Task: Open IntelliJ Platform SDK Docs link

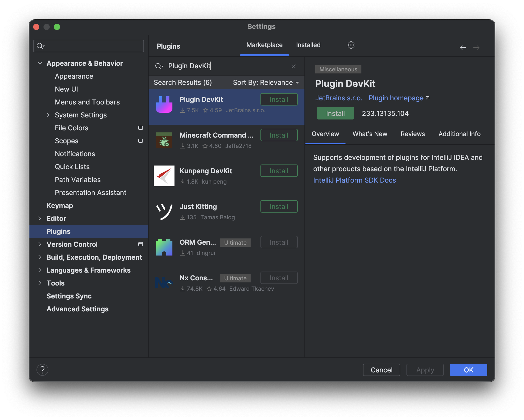Action: point(354,180)
